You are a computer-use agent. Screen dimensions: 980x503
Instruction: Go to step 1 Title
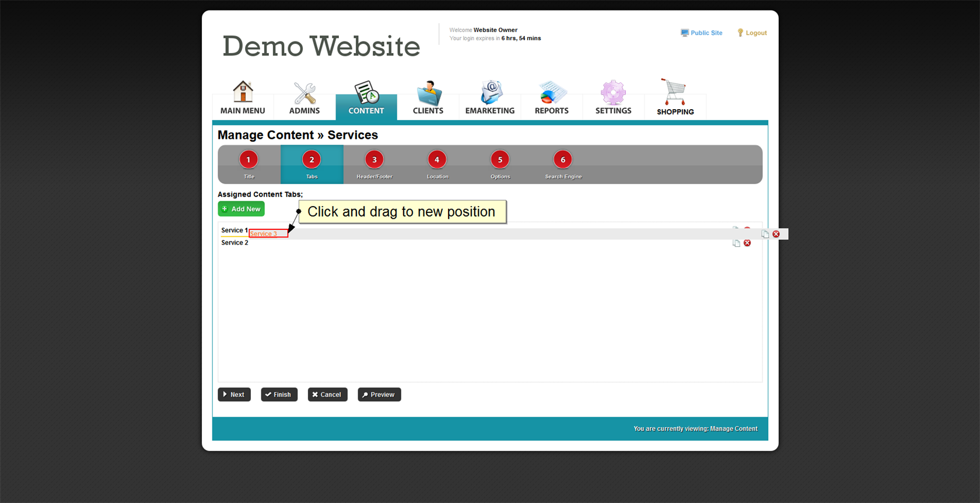249,164
